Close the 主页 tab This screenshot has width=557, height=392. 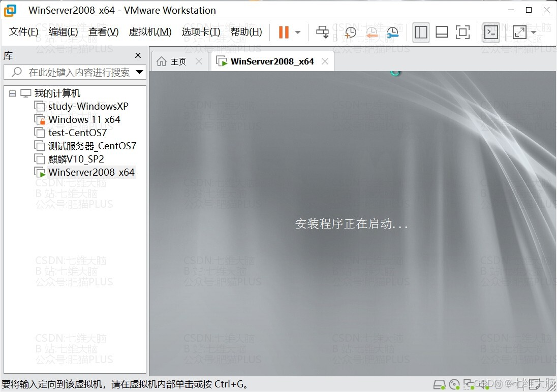click(x=199, y=61)
